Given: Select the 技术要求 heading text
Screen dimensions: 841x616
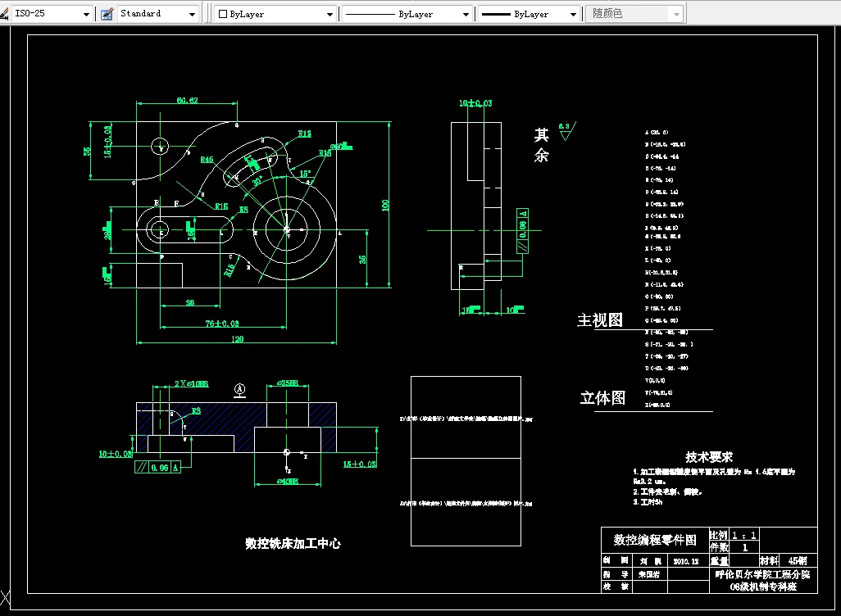Looking at the screenshot, I should (708, 457).
